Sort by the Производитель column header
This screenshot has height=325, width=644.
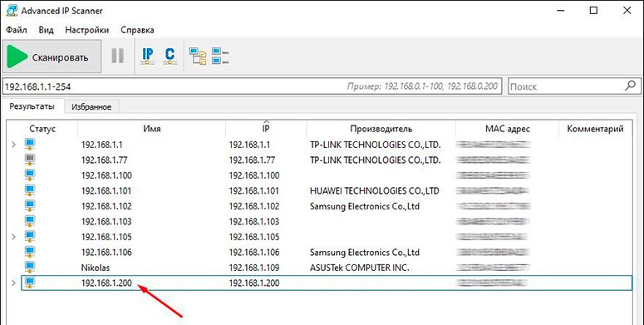click(381, 129)
